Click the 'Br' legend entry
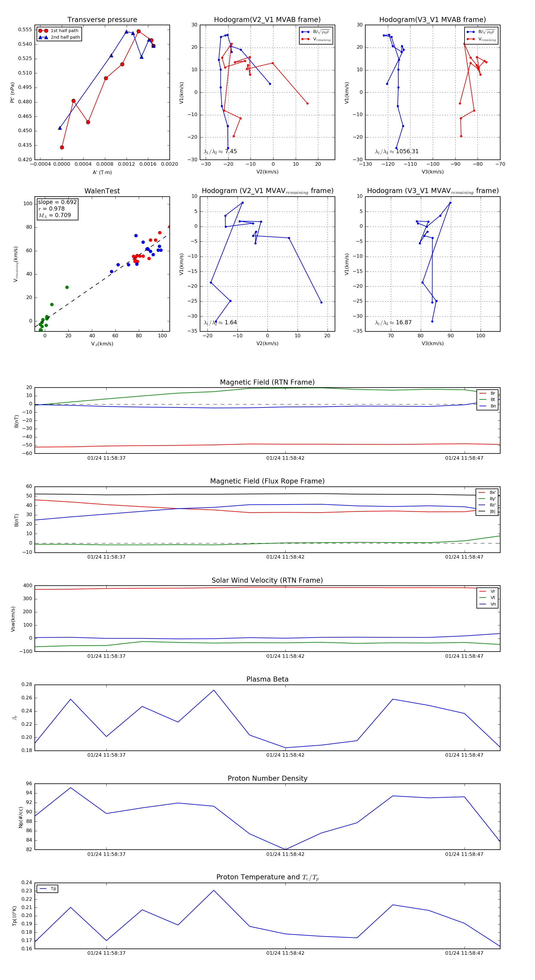The height and width of the screenshot is (980, 535). (488, 393)
